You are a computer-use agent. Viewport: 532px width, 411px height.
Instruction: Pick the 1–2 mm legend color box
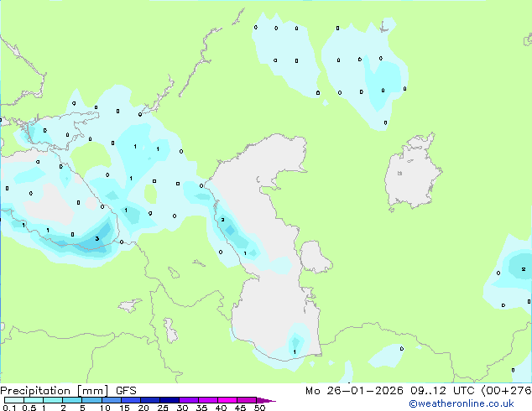[x=53, y=400]
